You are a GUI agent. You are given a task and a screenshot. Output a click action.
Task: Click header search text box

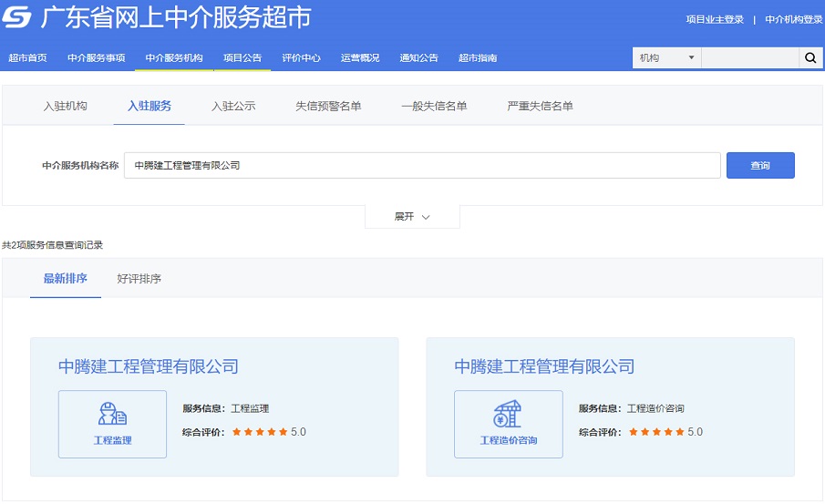click(749, 58)
